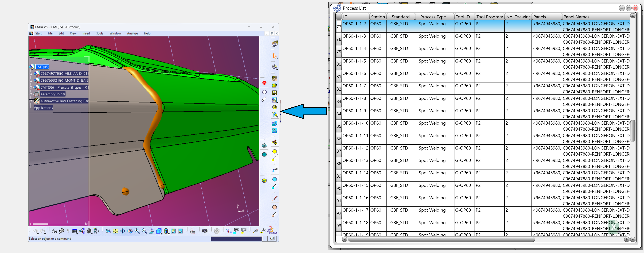The height and width of the screenshot is (253, 644).
Task: Expand the Assembly Joints tree node
Action: tap(31, 94)
